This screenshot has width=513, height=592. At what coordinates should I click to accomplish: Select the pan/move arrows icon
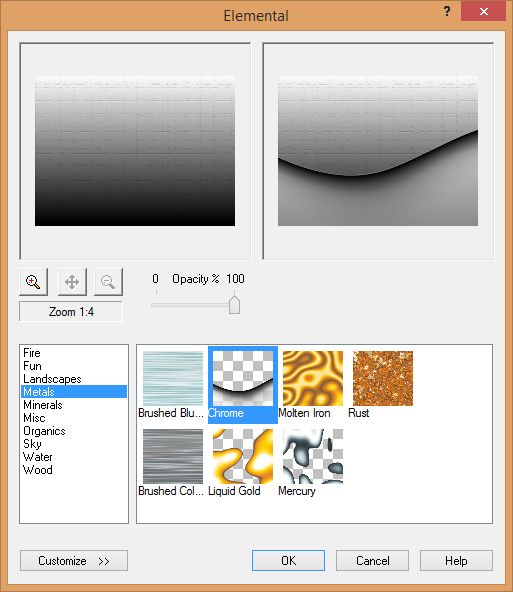[72, 282]
